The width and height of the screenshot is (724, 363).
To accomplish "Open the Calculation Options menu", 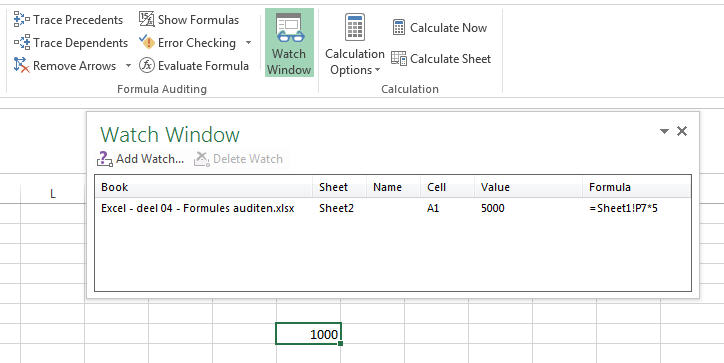I will click(x=355, y=44).
